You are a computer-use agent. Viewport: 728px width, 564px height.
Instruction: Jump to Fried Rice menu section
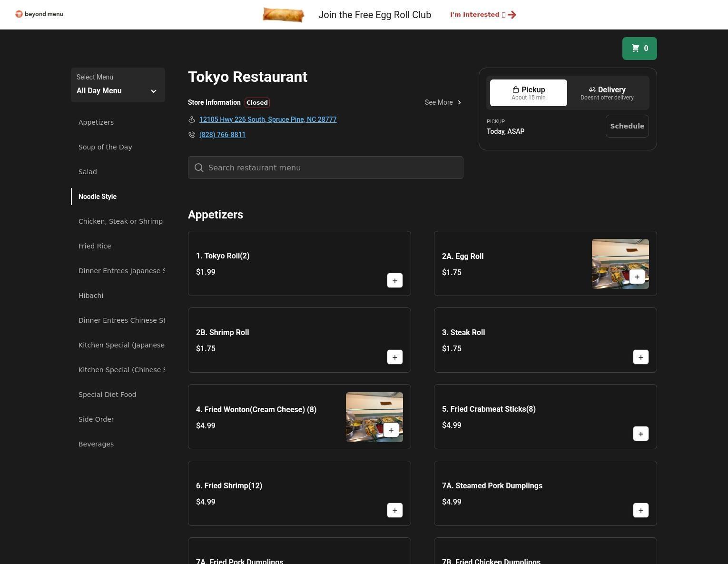click(x=95, y=246)
